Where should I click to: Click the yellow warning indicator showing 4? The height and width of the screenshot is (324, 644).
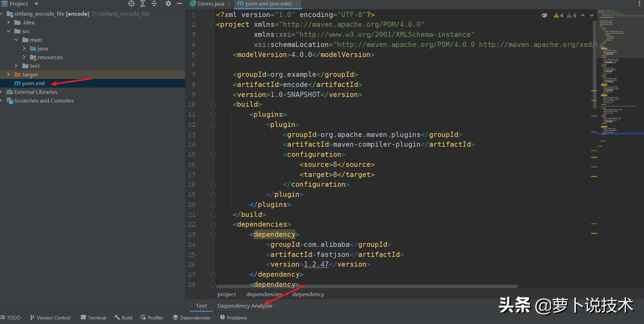pyautogui.click(x=558, y=15)
